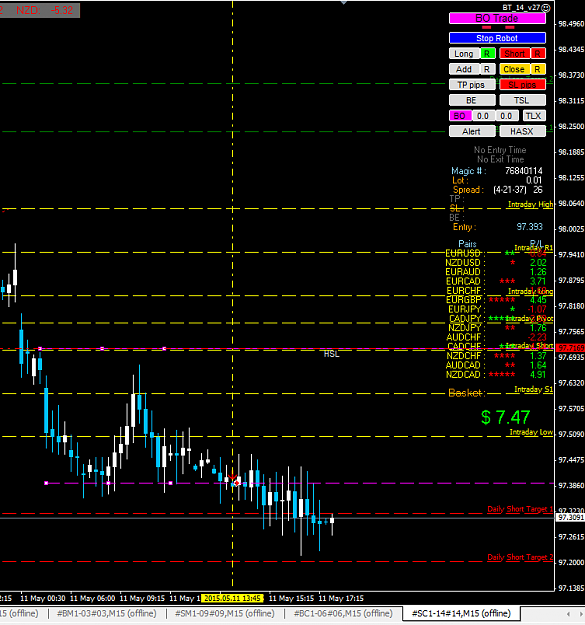Image resolution: width=585 pixels, height=625 pixels.
Task: Click the Alert button
Action: (x=472, y=131)
